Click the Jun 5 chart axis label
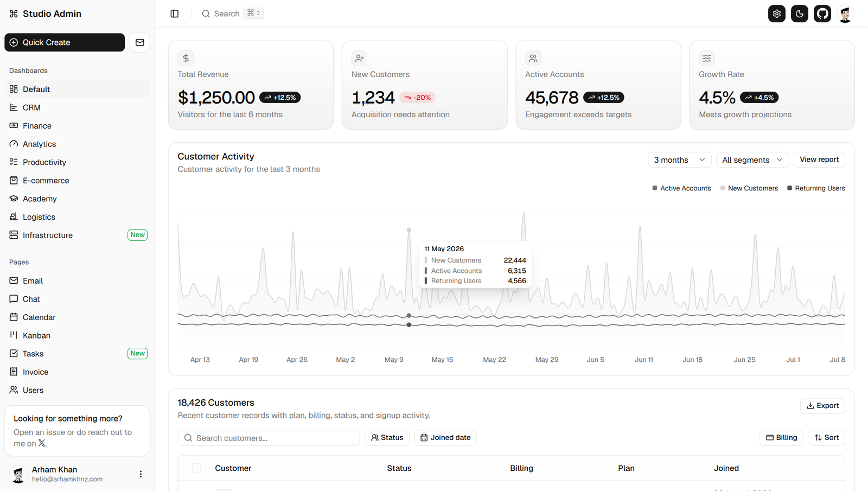The width and height of the screenshot is (868, 491). 595,360
